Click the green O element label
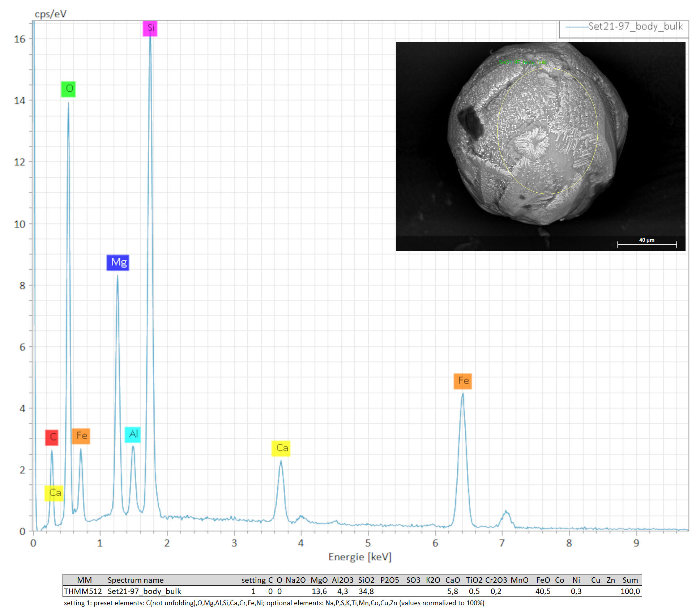This screenshot has height=616, width=700. [68, 89]
